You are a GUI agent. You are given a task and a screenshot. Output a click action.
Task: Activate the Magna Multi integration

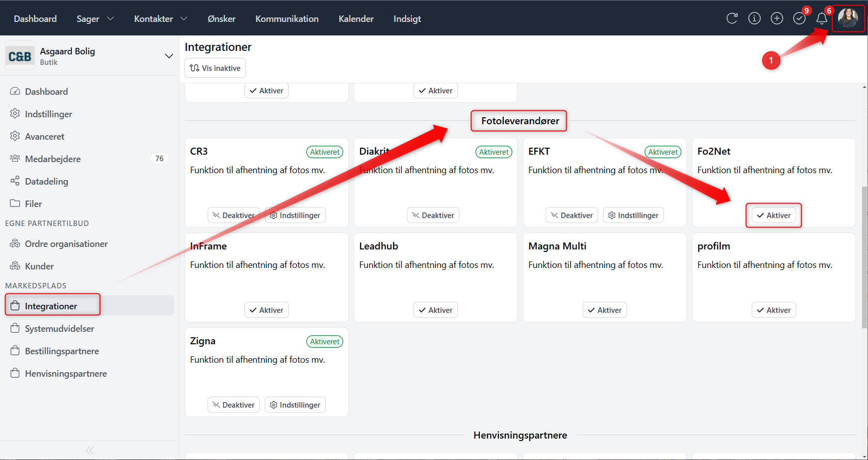(x=605, y=310)
